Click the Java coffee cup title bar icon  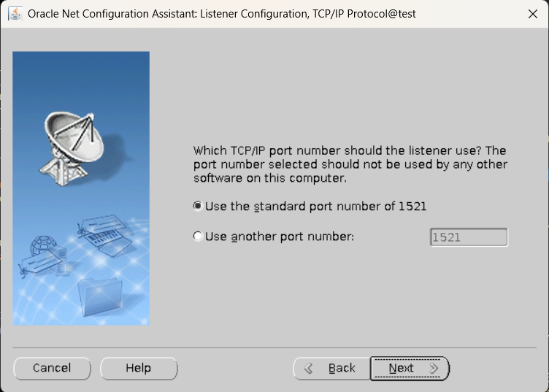point(15,14)
